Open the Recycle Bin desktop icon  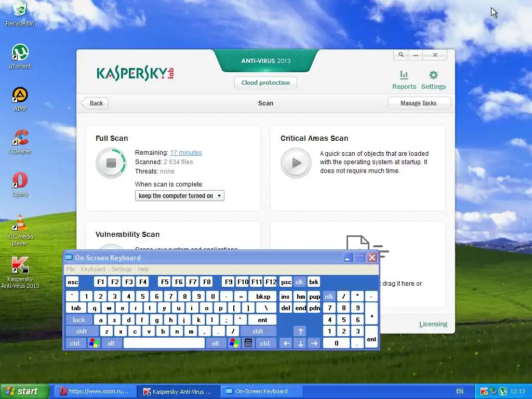pos(20,14)
